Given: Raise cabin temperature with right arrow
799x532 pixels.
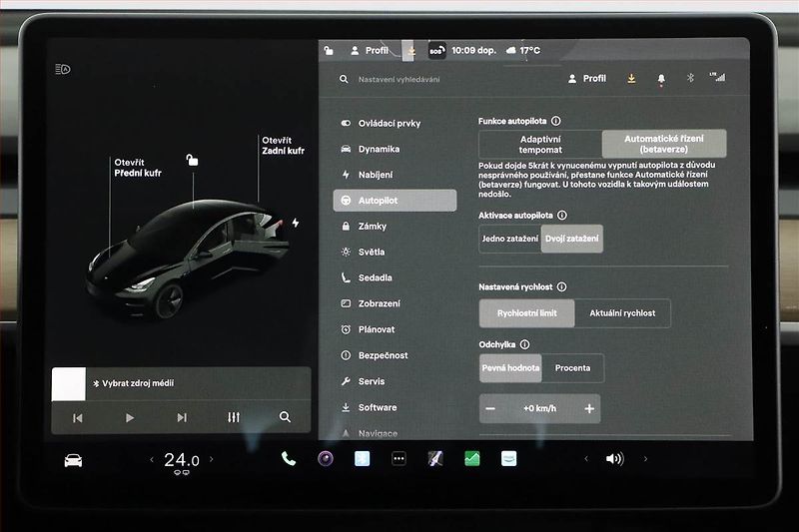Looking at the screenshot, I should click(212, 459).
